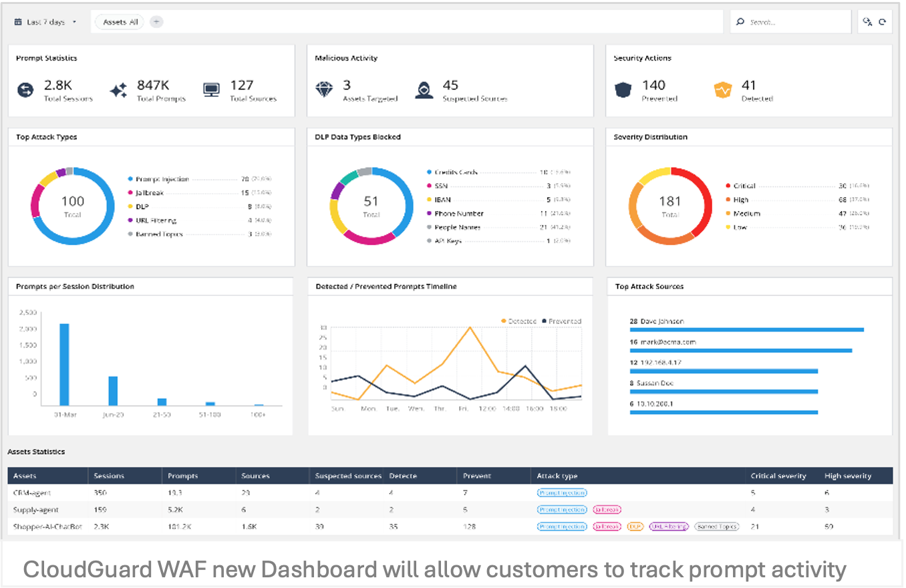Toggle the Prompt Injection legend entry
This screenshot has height=588, width=906.
tap(161, 179)
